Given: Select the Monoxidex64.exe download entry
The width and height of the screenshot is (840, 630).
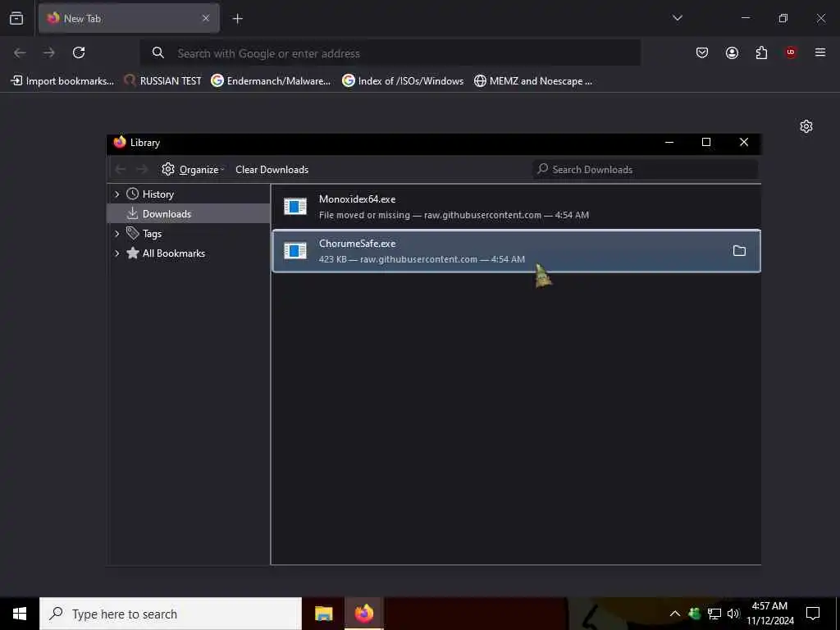Looking at the screenshot, I should [516, 207].
